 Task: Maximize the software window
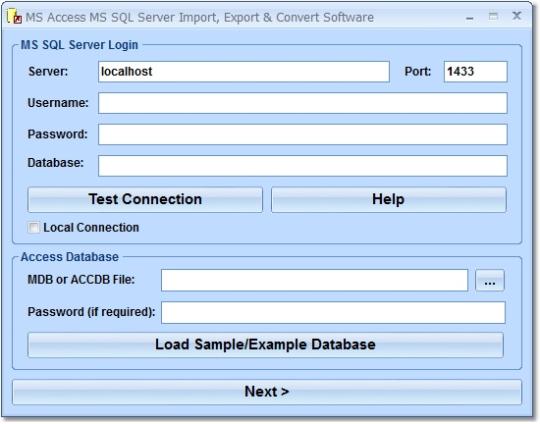[x=493, y=16]
